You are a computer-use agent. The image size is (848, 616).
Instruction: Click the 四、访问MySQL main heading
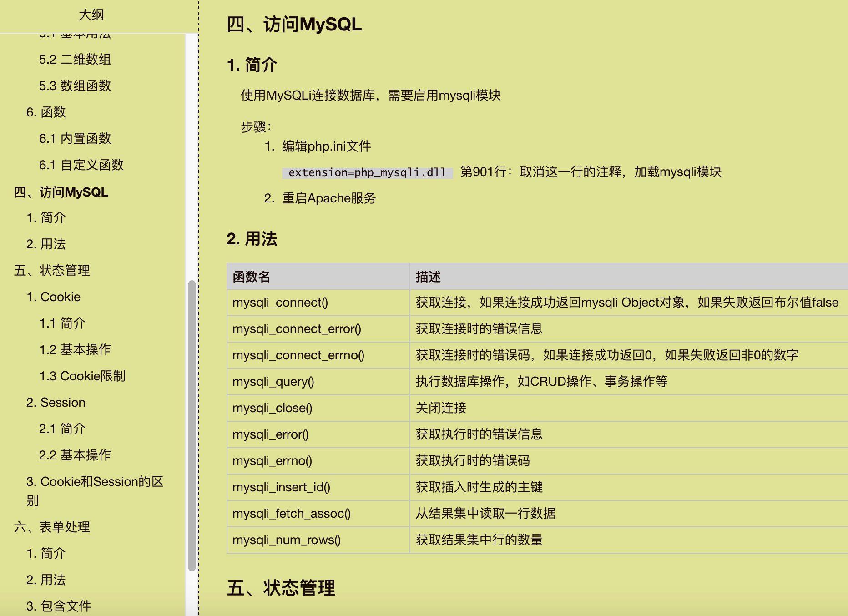294,24
